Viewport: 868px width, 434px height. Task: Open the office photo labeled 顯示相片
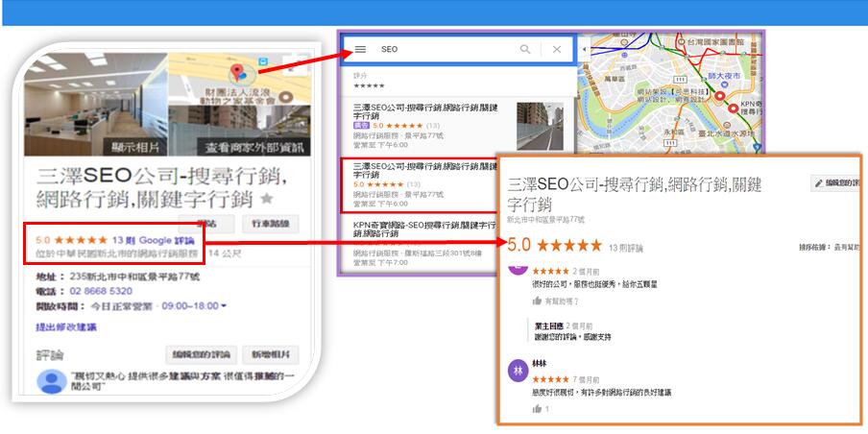click(x=95, y=104)
